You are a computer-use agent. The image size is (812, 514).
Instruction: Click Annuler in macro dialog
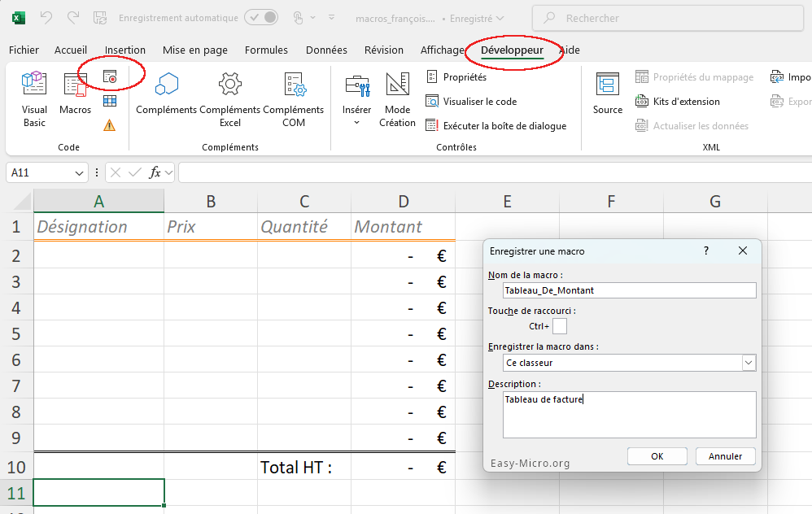(725, 456)
